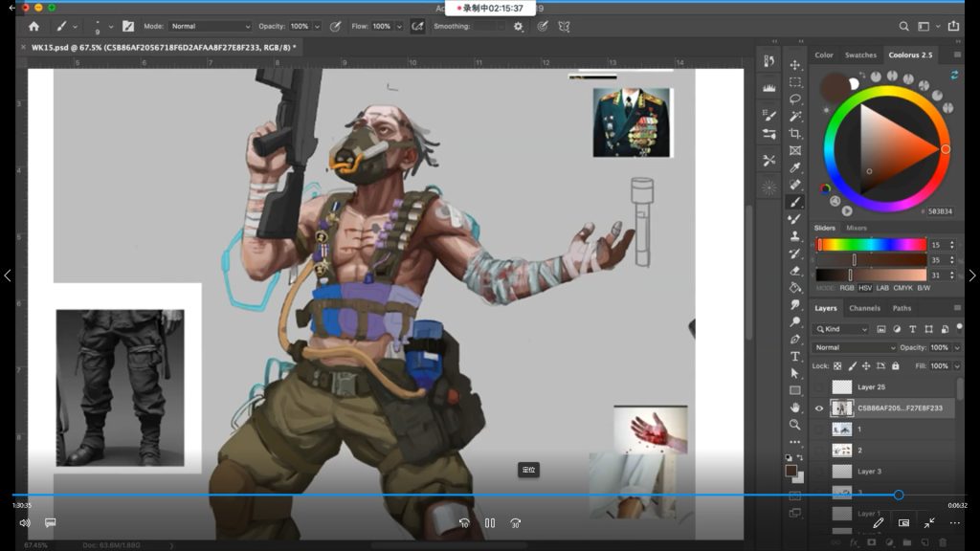The height and width of the screenshot is (551, 980).
Task: Switch to the Swatches tab
Action: tap(860, 55)
